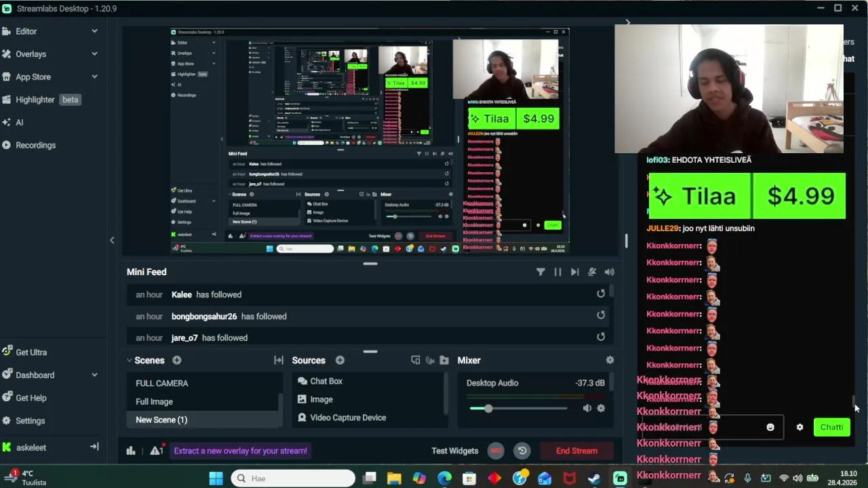Open the Dashboard sidebar link
The width and height of the screenshot is (868, 488).
coord(35,375)
